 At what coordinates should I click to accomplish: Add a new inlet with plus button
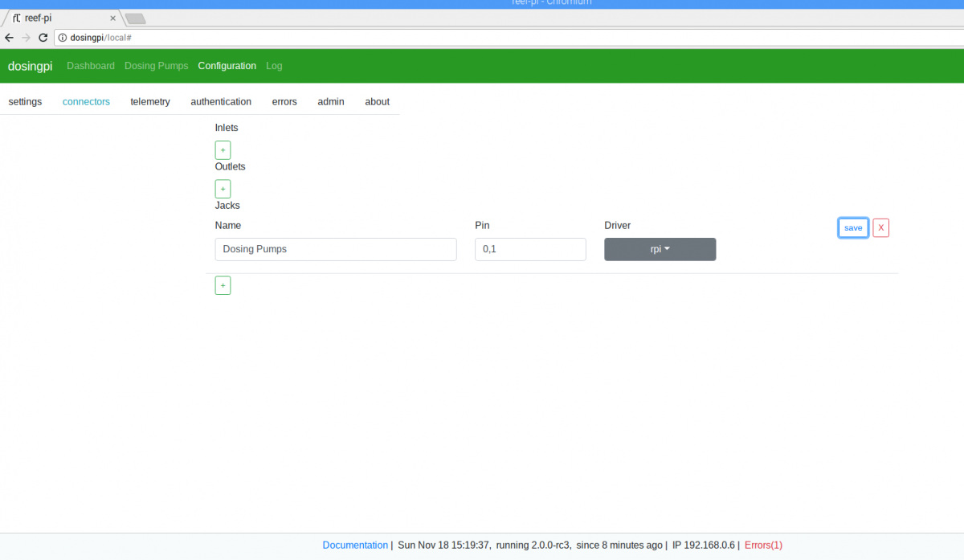click(x=223, y=150)
